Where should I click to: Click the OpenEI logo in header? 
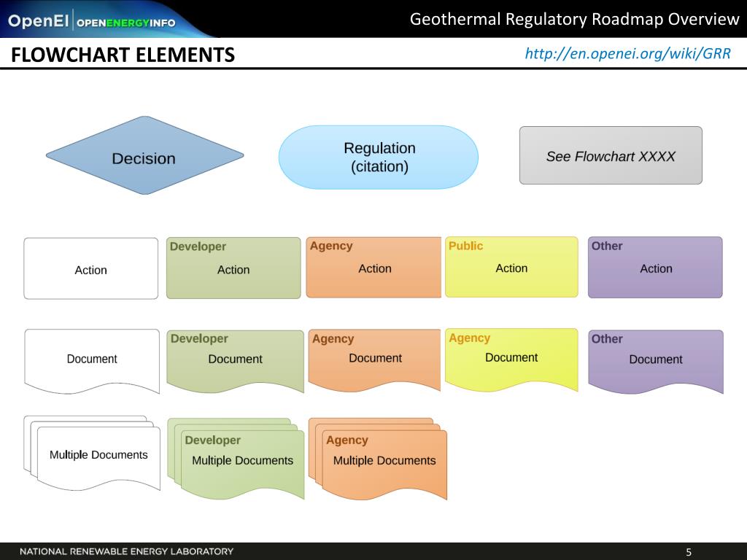coord(38,21)
